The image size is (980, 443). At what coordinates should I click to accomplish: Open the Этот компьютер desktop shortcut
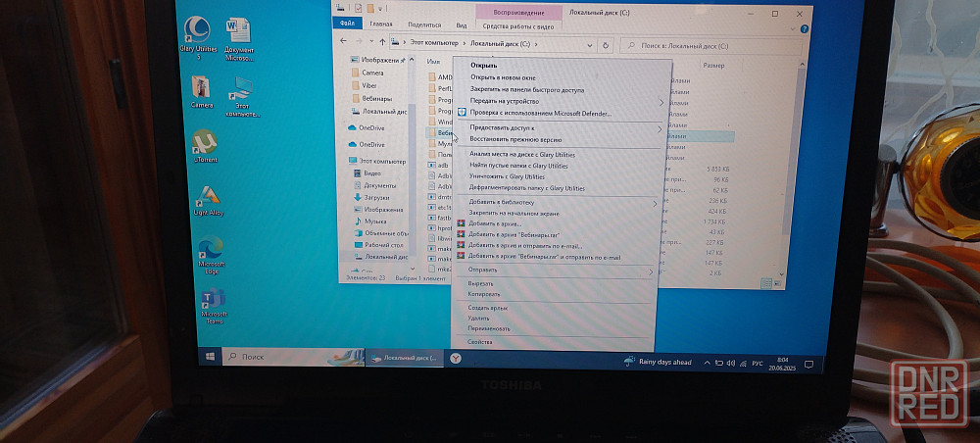point(242,97)
